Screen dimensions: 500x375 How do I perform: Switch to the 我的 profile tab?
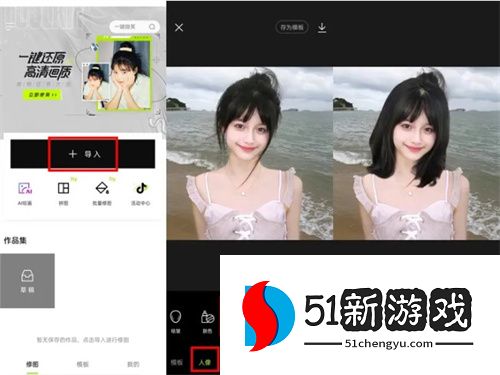133,364
